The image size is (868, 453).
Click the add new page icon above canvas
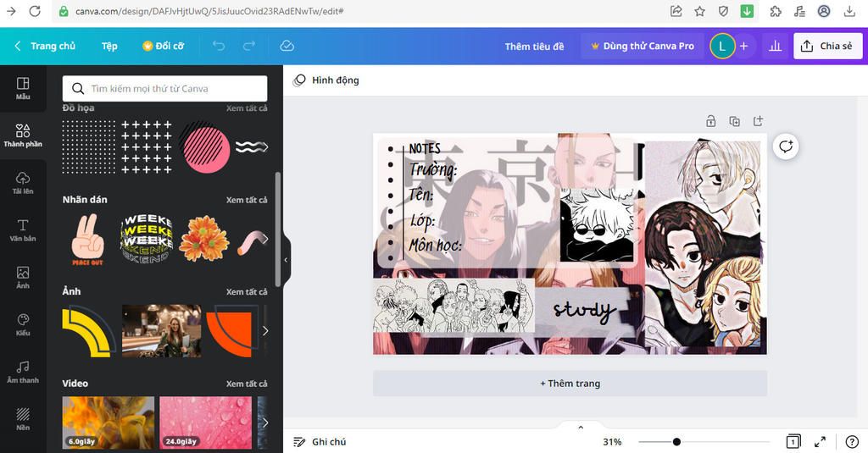[x=759, y=120]
